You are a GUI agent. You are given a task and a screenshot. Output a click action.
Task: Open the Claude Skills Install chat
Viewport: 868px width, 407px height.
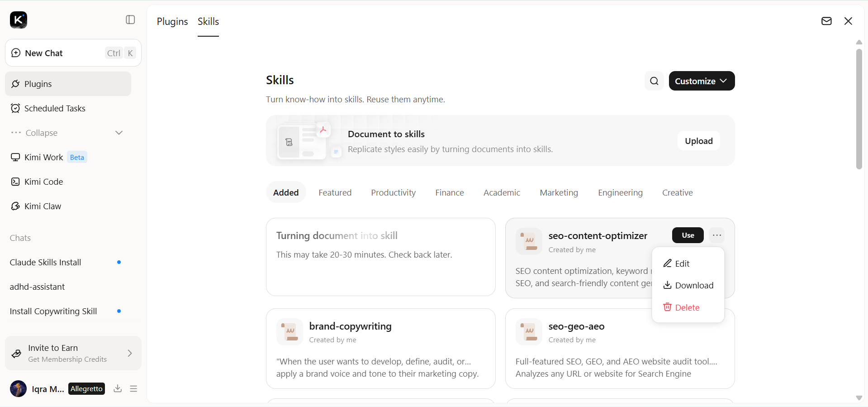(x=68, y=262)
